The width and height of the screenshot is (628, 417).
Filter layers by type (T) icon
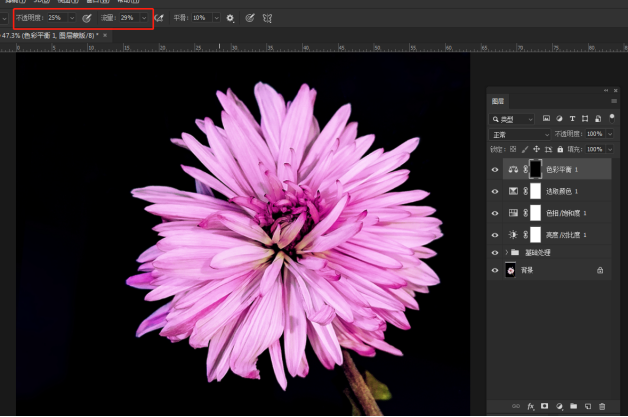pyautogui.click(x=572, y=119)
